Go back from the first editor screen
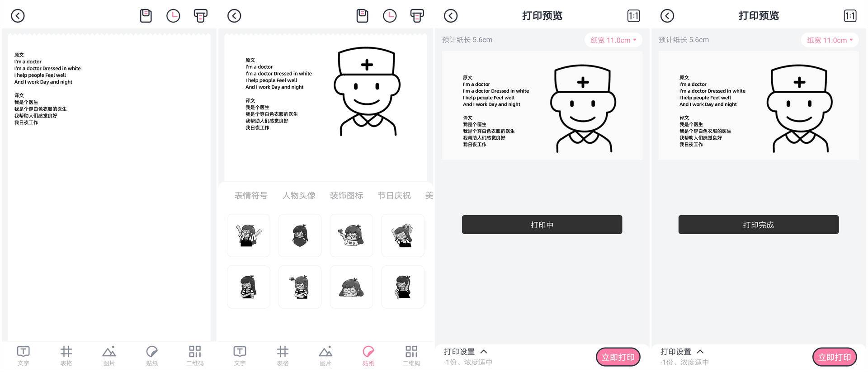Screen dimensions: 868x372 18,16
